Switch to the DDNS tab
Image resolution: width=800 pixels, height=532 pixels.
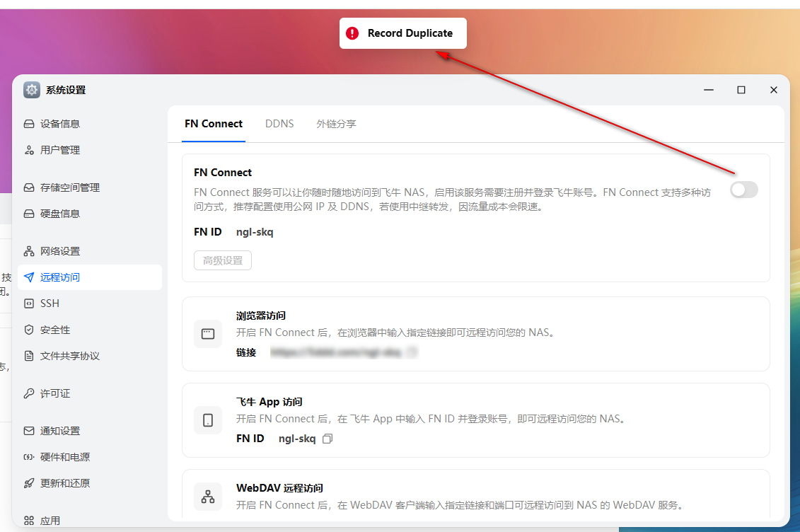pyautogui.click(x=279, y=124)
